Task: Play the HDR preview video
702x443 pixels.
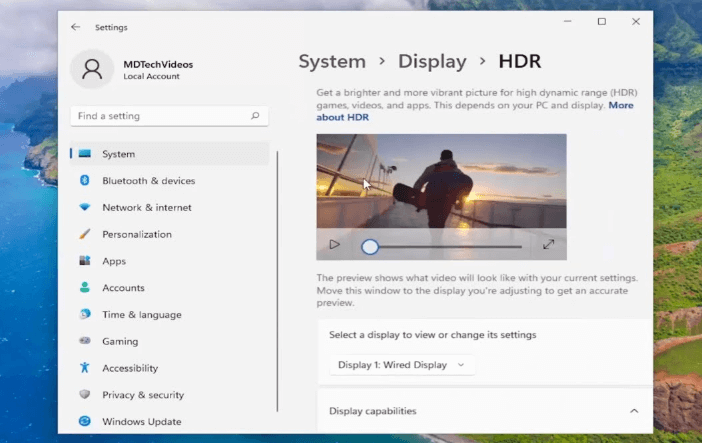Action: click(x=334, y=245)
